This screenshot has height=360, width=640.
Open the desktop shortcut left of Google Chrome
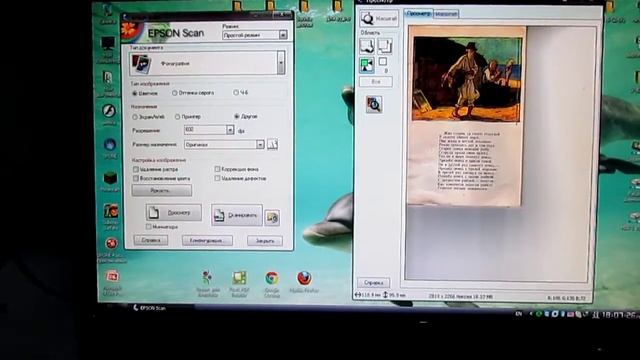(x=239, y=283)
